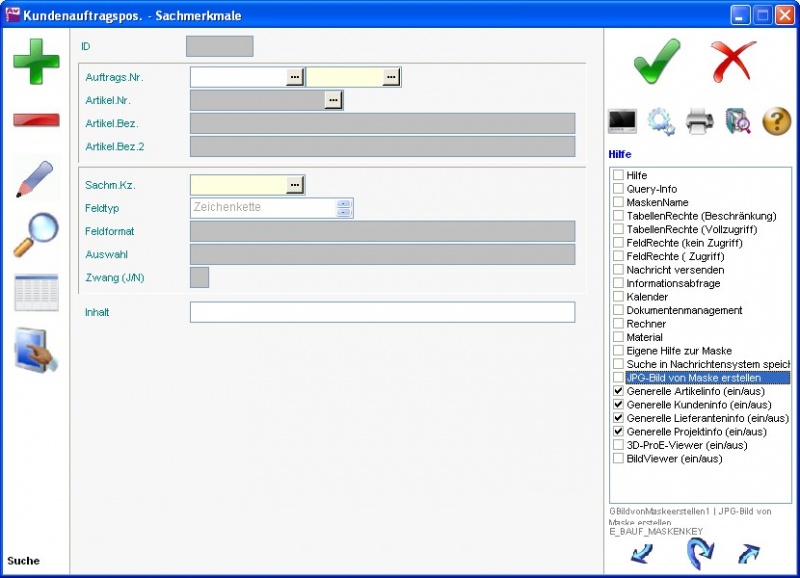Confirm with the green checkmark icon
Image resolution: width=800 pixels, height=578 pixels.
tap(657, 62)
